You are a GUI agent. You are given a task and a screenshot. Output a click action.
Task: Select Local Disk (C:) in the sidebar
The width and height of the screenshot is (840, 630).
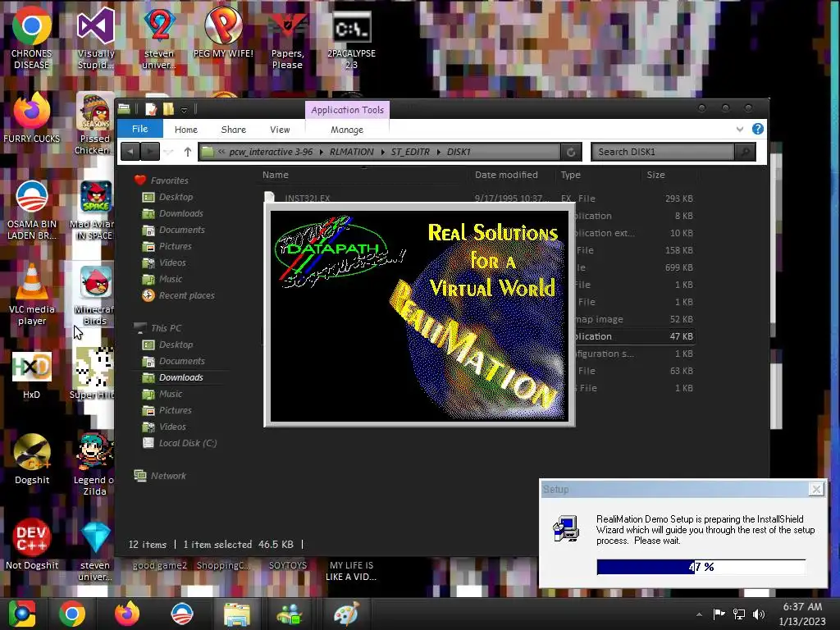(x=188, y=443)
